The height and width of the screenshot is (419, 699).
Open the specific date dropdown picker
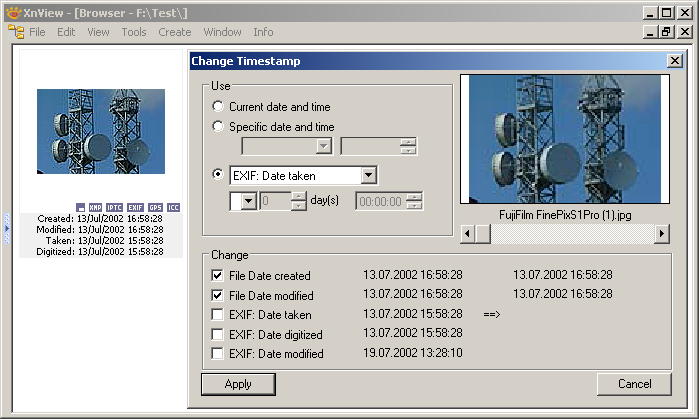pyautogui.click(x=323, y=146)
